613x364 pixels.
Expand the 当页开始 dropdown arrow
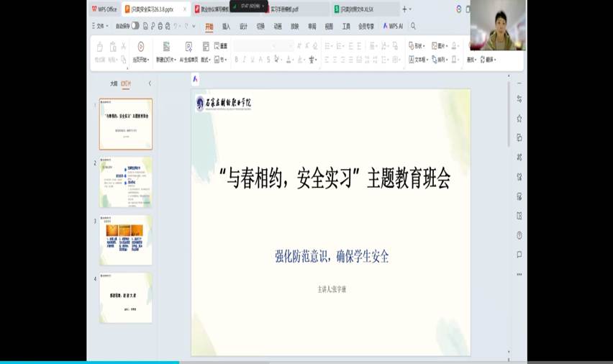(148, 60)
